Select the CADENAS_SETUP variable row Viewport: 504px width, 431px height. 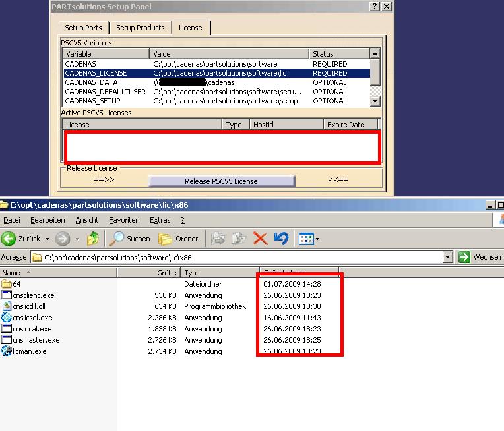click(x=217, y=101)
